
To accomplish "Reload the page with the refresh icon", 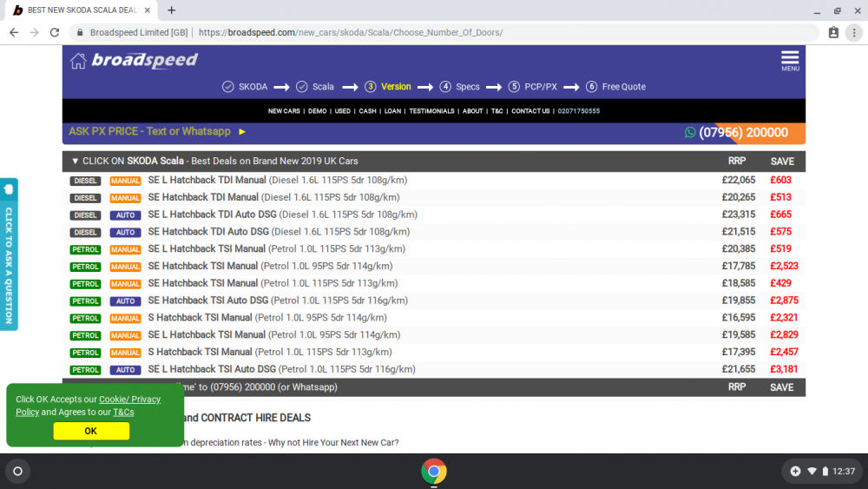I will point(54,33).
